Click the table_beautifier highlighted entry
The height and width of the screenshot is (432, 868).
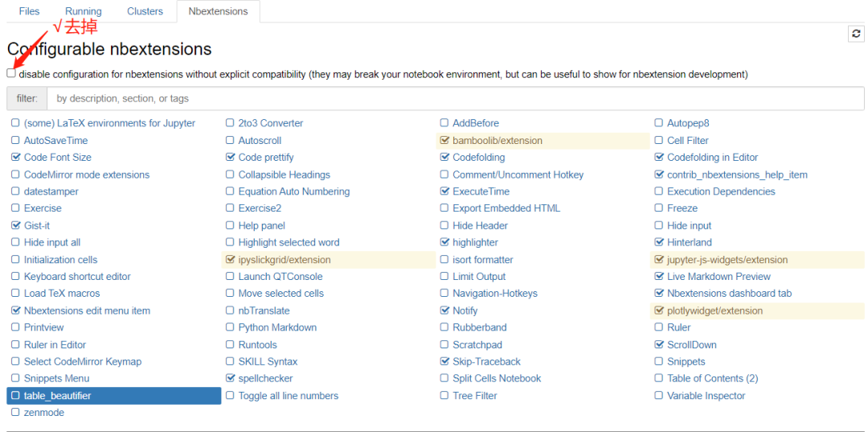[58, 396]
